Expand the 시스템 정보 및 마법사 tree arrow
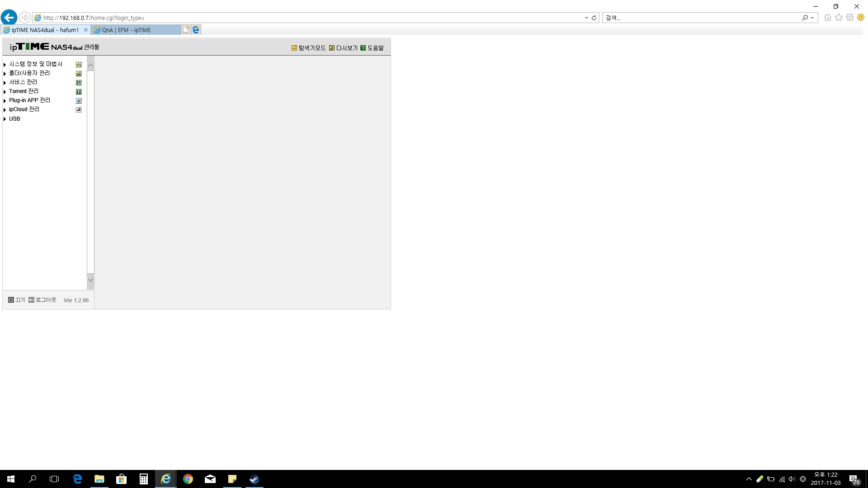This screenshot has height=488, width=868. point(5,65)
